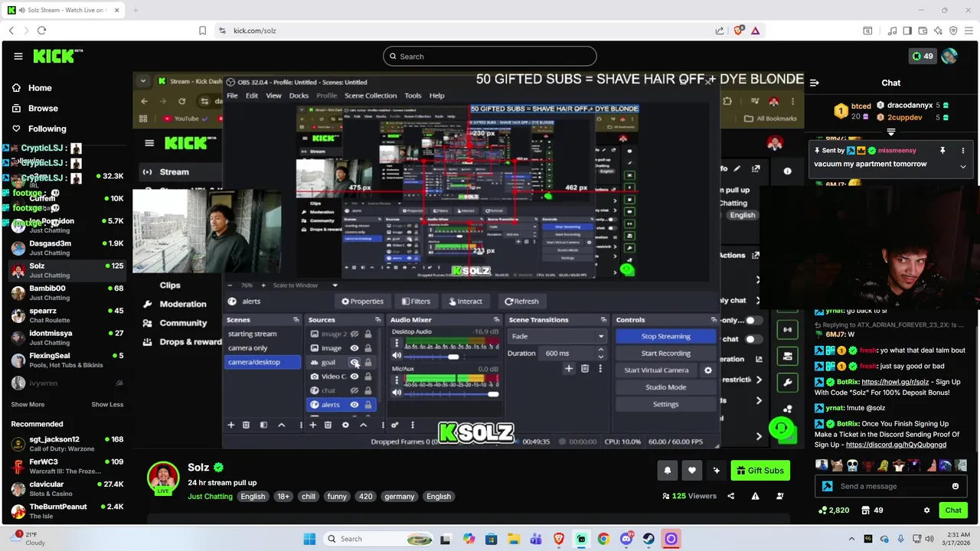Toggle visibility eye of the Image 2 source in OBS

354,334
